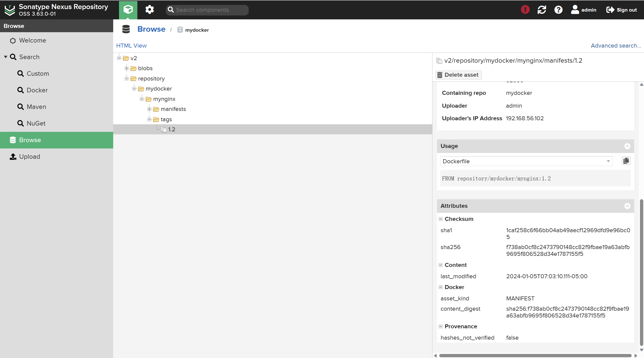Screen dimensions: 644x358
Task: Click the Uploader's IP Address value 192.168.56.102
Action: click(x=525, y=118)
